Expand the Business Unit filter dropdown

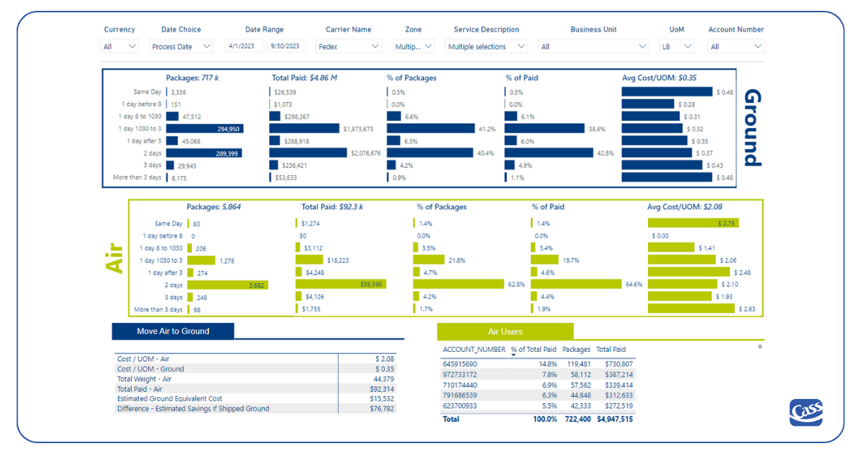point(593,46)
